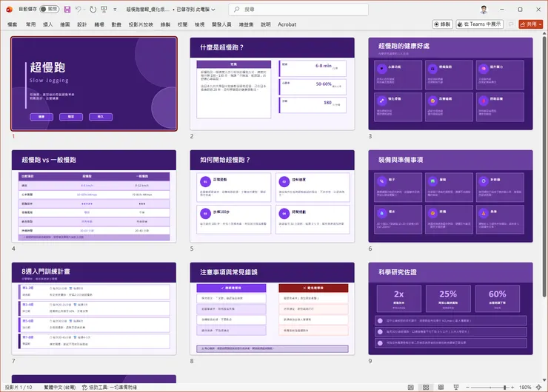Select slide 4 超慢跑 vs 一般慢跑 thumbnail
548x392 pixels.
coord(94,196)
